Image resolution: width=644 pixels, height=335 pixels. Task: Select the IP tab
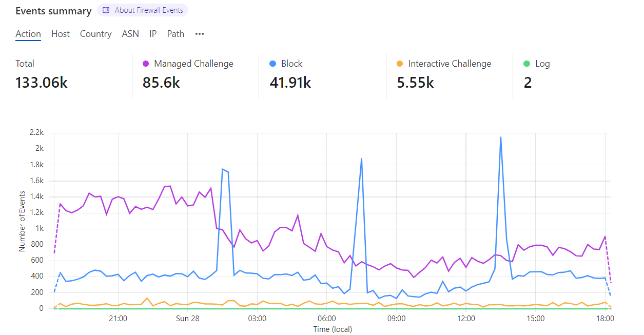click(x=153, y=34)
